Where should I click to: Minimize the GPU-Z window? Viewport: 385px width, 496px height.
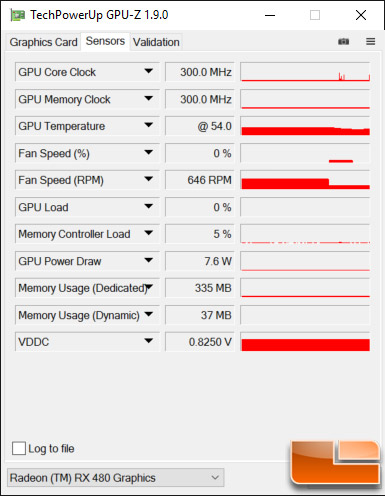[x=270, y=15]
